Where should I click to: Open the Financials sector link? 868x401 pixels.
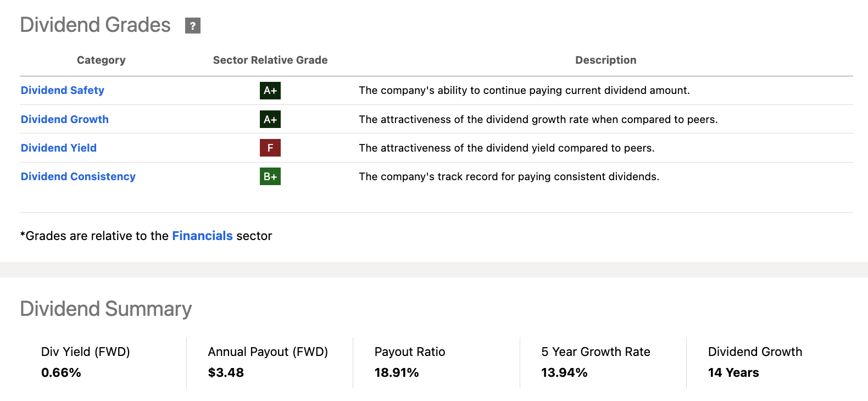202,236
